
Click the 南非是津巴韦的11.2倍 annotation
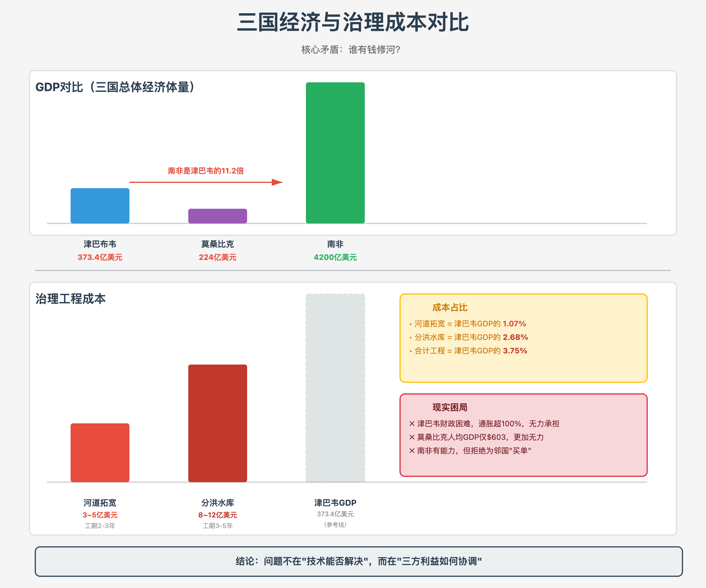(206, 171)
